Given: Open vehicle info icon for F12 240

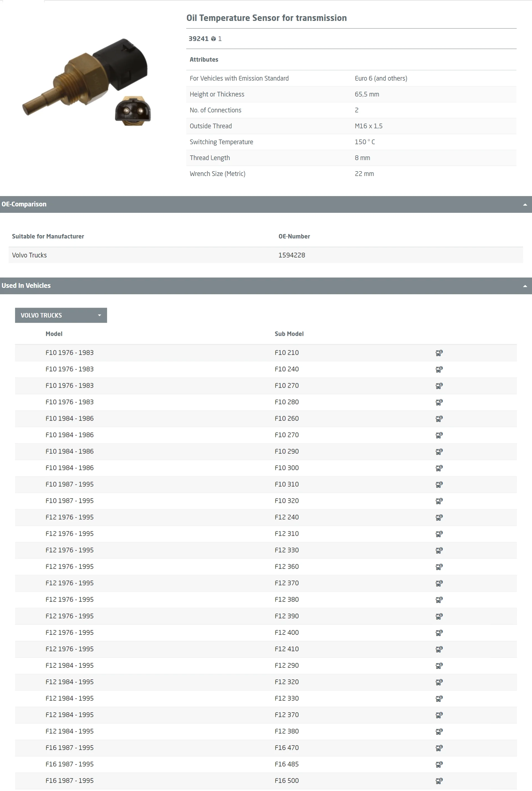Looking at the screenshot, I should point(439,517).
